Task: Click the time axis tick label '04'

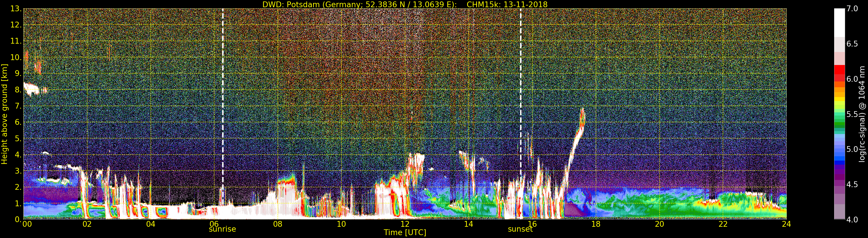Action: (151, 224)
